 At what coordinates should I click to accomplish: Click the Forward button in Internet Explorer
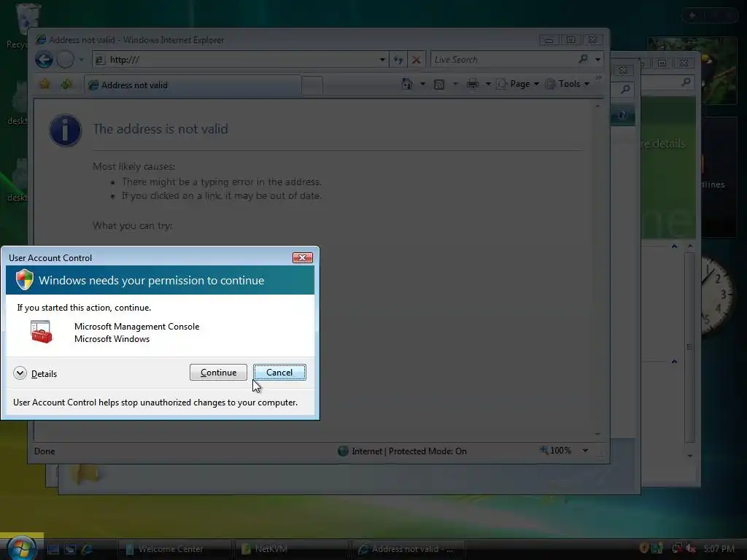click(x=65, y=60)
